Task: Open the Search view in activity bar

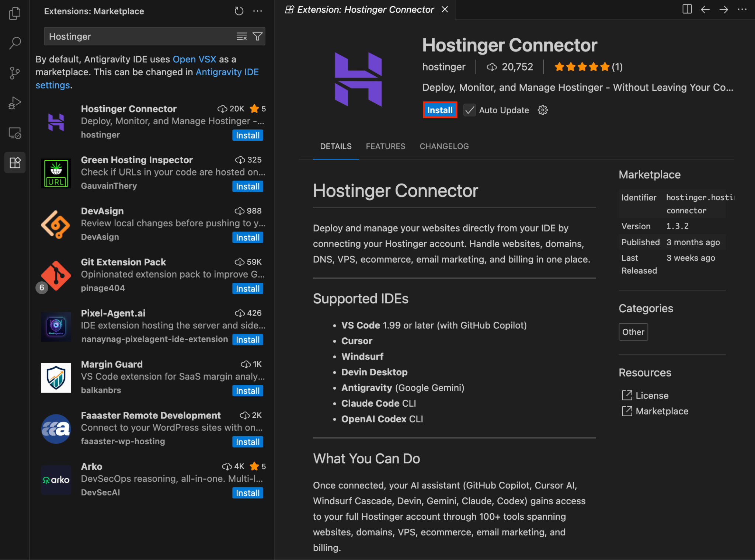Action: [x=15, y=43]
